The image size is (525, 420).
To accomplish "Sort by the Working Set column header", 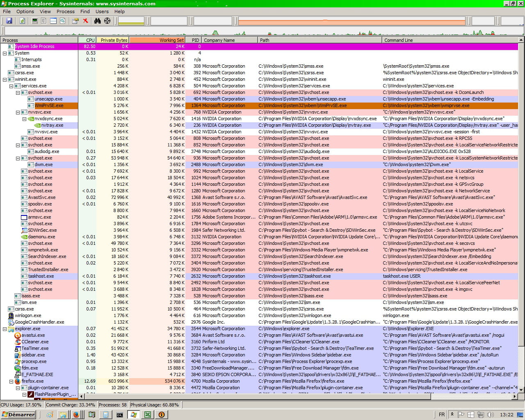I will click(157, 40).
